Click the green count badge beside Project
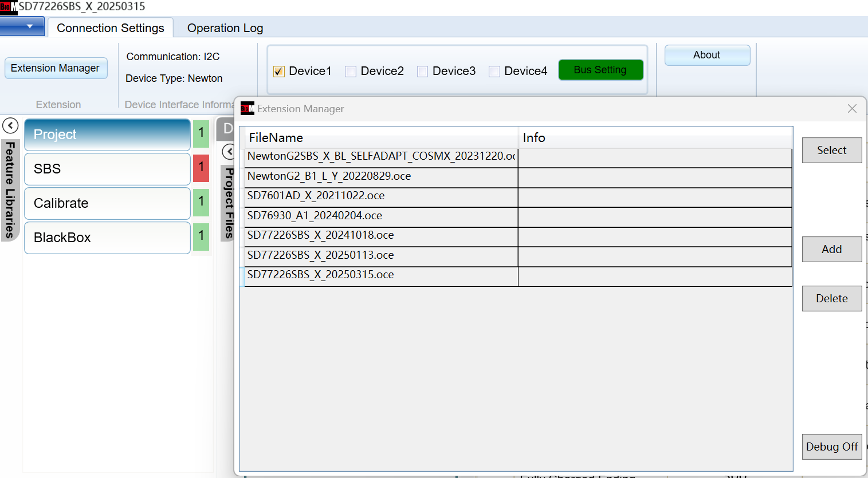868x478 pixels. [201, 134]
